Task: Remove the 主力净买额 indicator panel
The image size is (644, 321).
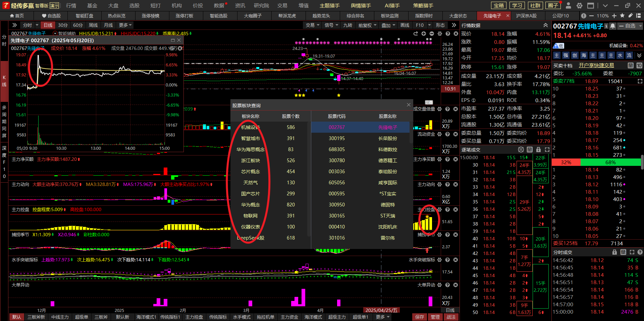Action: coord(455,159)
